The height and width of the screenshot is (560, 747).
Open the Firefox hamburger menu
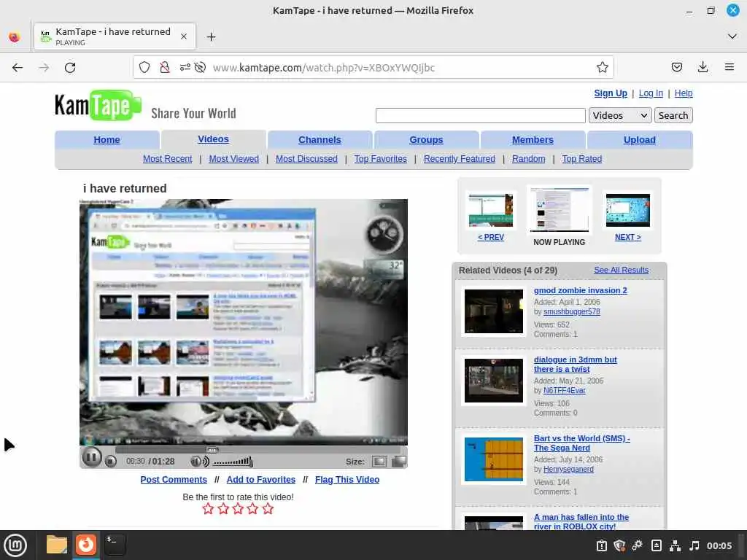pyautogui.click(x=729, y=68)
